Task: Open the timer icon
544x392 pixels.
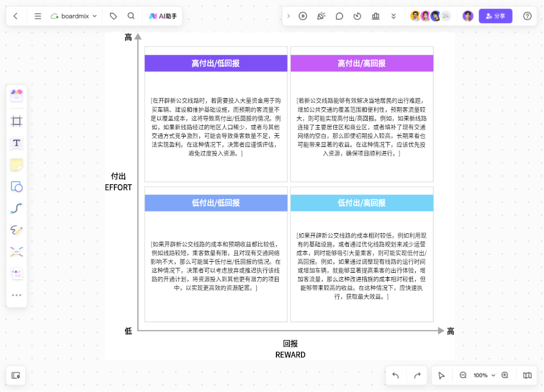Action: tap(357, 16)
